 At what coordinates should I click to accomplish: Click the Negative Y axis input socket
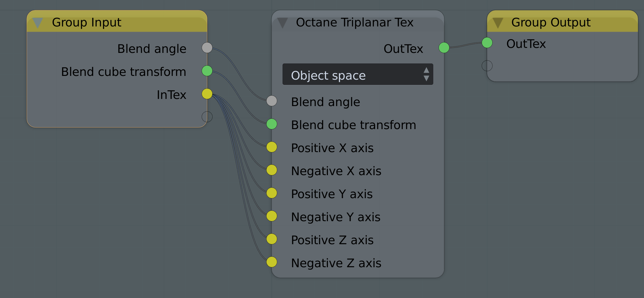pos(272,216)
